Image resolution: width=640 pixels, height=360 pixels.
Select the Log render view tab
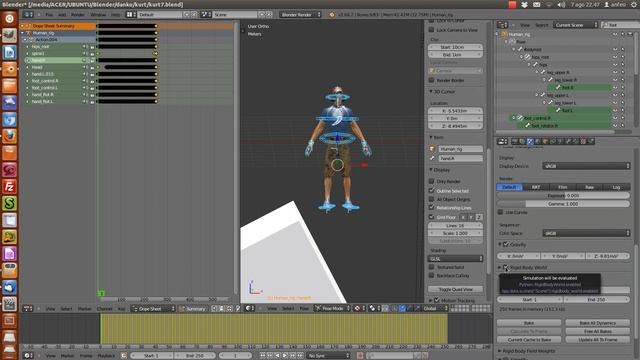[616, 187]
